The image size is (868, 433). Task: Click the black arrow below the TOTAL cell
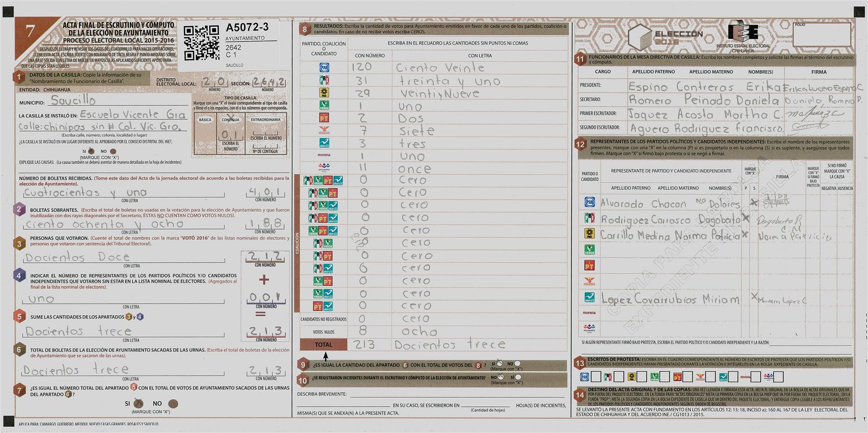click(325, 357)
